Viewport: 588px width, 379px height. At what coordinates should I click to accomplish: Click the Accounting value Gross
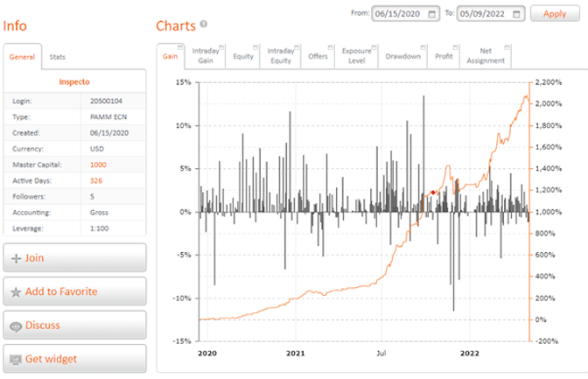[99, 213]
